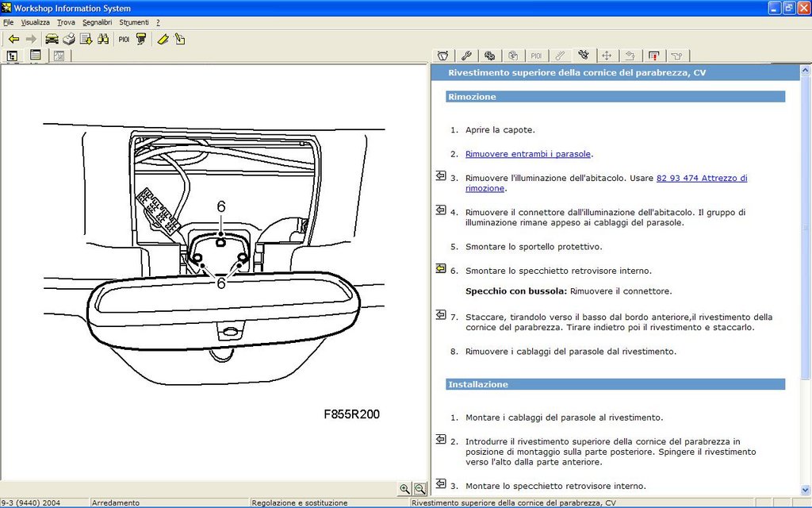Click the scrollbar down arrow in text panel
Image resolution: width=812 pixels, height=508 pixels.
[805, 487]
